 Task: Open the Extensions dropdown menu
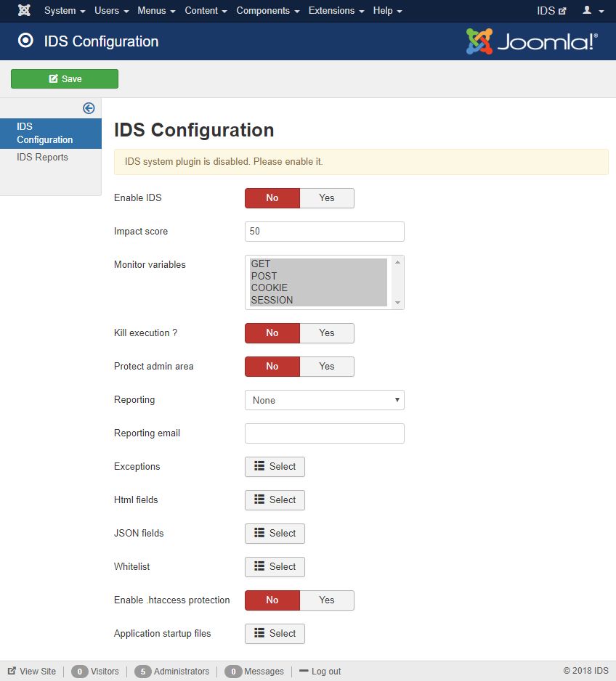[336, 10]
